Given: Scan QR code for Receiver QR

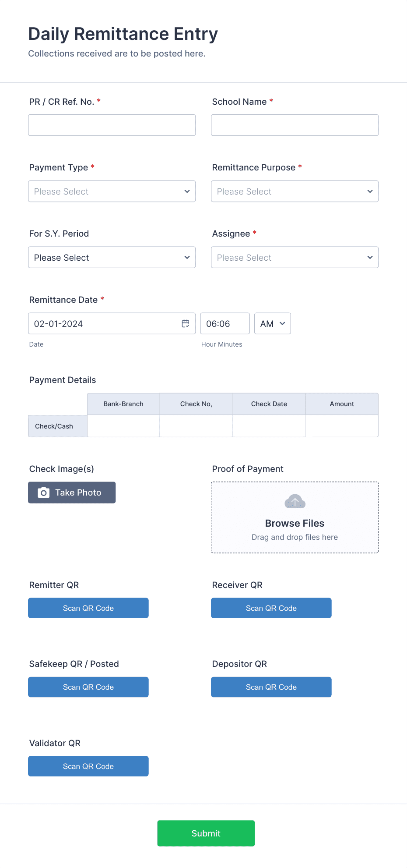Looking at the screenshot, I should [271, 608].
